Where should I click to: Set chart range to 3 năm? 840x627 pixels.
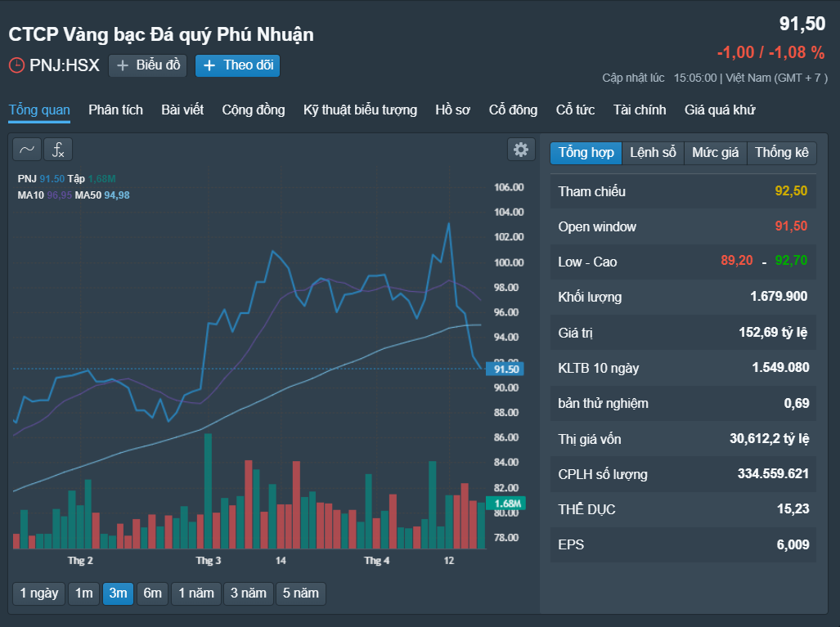pos(249,593)
